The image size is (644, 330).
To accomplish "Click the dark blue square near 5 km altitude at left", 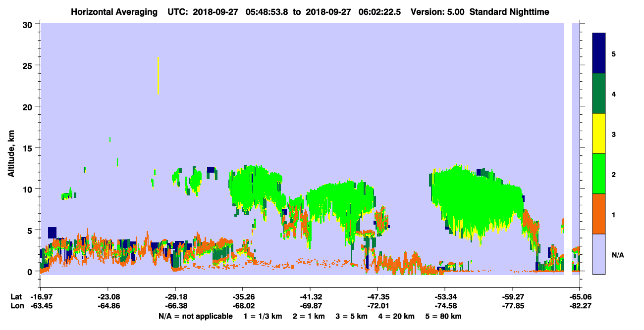I will click(52, 233).
